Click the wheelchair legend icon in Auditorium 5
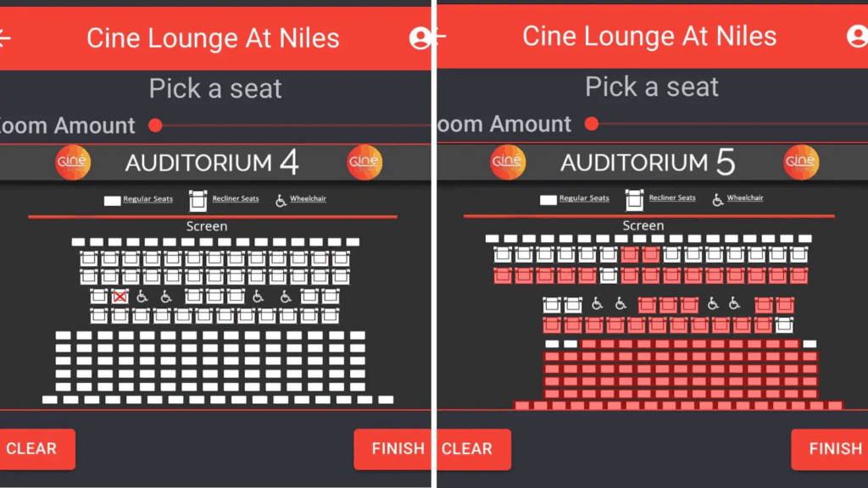The image size is (868, 488). click(717, 199)
